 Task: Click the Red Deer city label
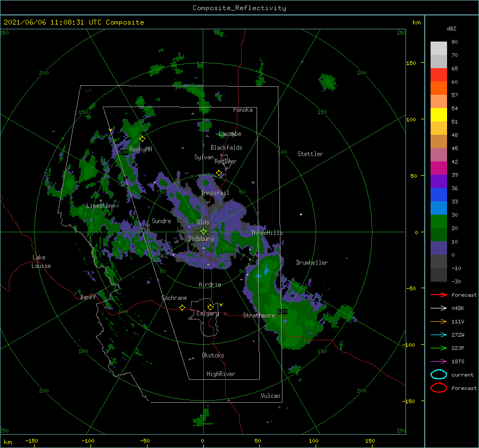tap(226, 161)
